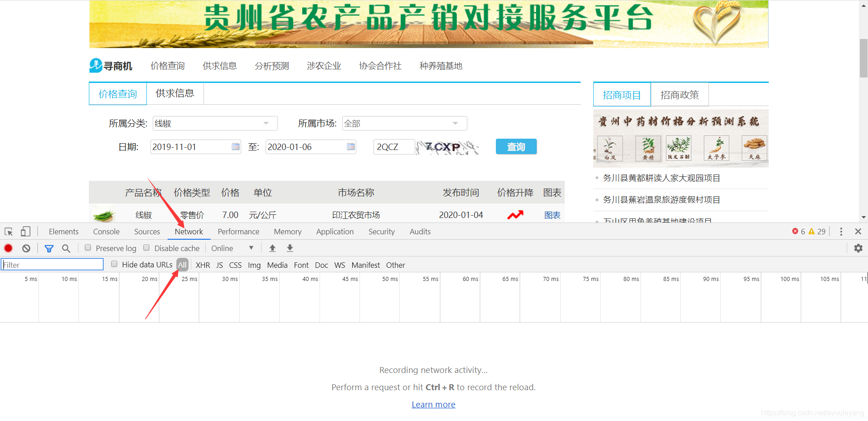Expand the 所属市场 dropdown showing 全部

pos(404,123)
